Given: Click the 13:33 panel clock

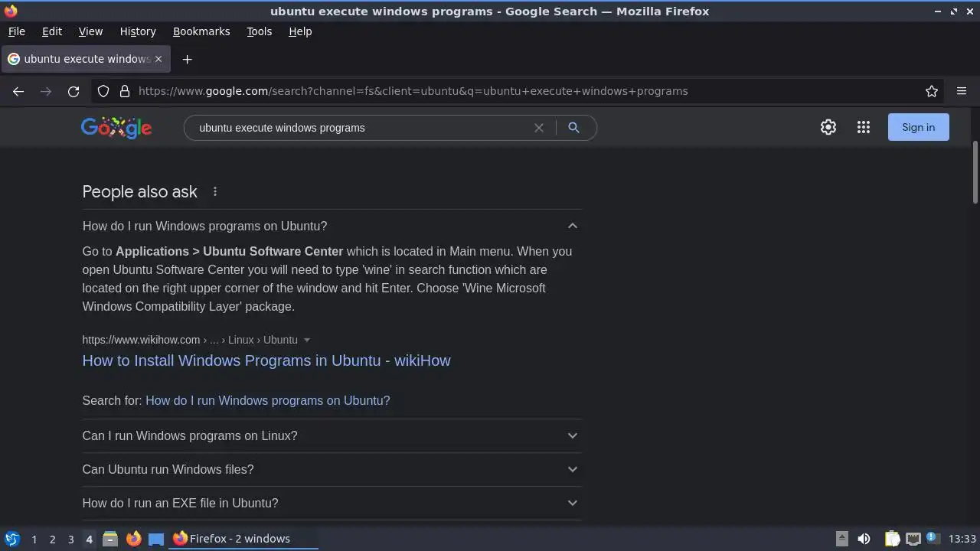Looking at the screenshot, I should 962,539.
